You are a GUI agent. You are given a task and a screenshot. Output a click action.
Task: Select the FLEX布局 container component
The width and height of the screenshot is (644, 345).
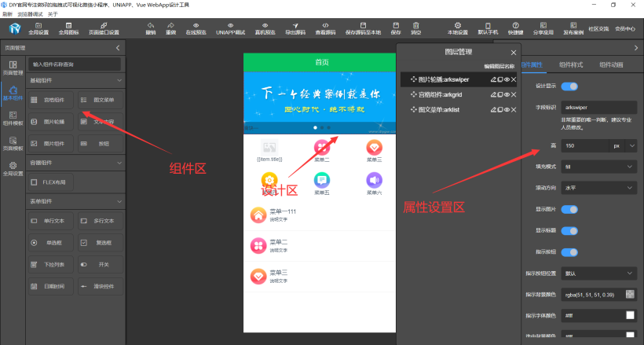[x=51, y=182]
